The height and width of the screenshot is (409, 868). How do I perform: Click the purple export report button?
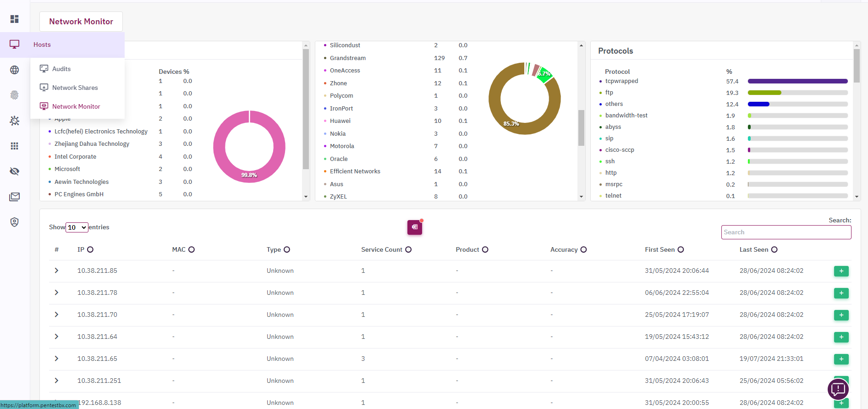pyautogui.click(x=415, y=227)
